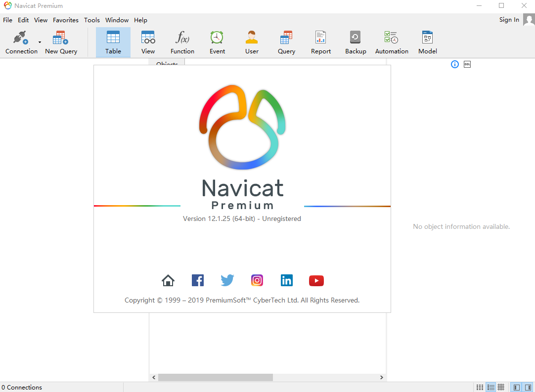Screen dimensions: 535x392
Task: Open the View menu
Action: (x=41, y=20)
